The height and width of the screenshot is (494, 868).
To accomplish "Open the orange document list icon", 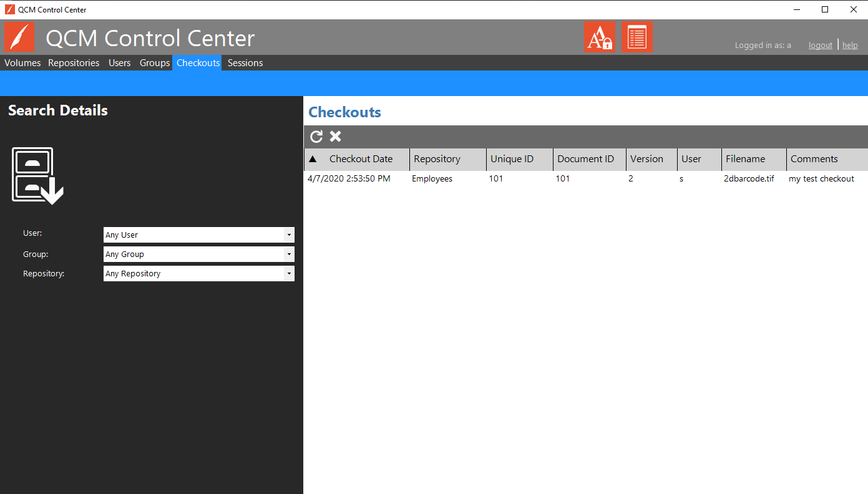I will click(x=636, y=37).
